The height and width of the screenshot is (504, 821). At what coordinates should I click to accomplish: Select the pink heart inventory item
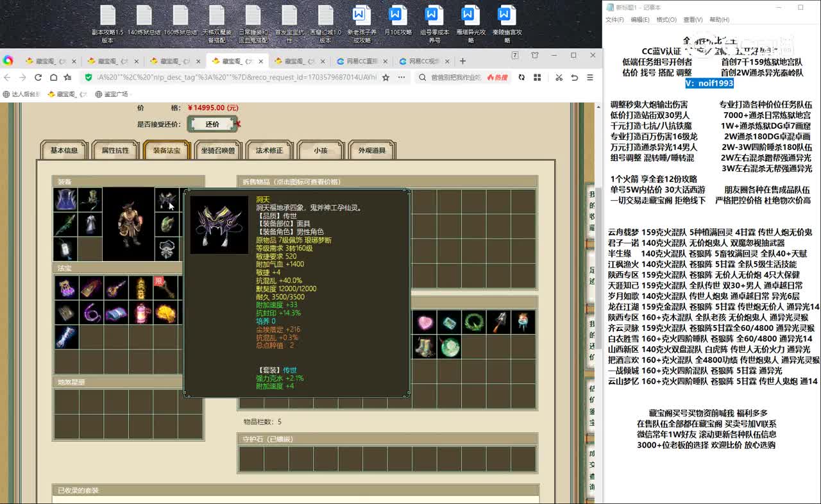[x=423, y=322]
